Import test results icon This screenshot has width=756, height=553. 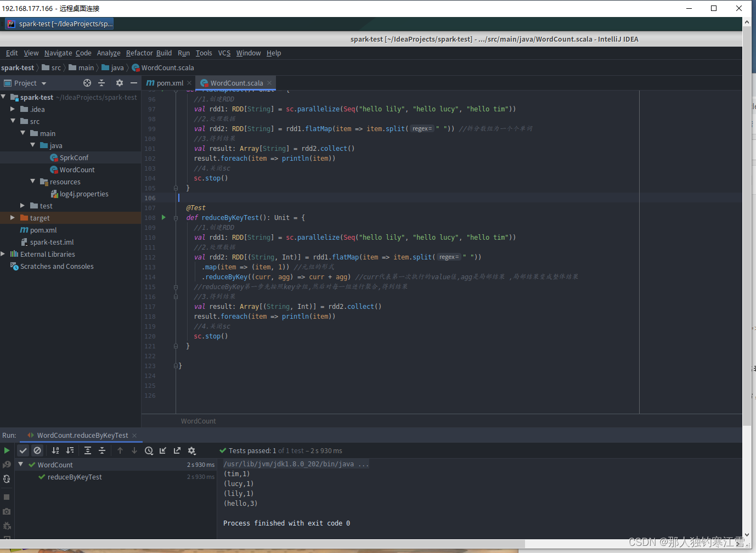pyautogui.click(x=163, y=450)
